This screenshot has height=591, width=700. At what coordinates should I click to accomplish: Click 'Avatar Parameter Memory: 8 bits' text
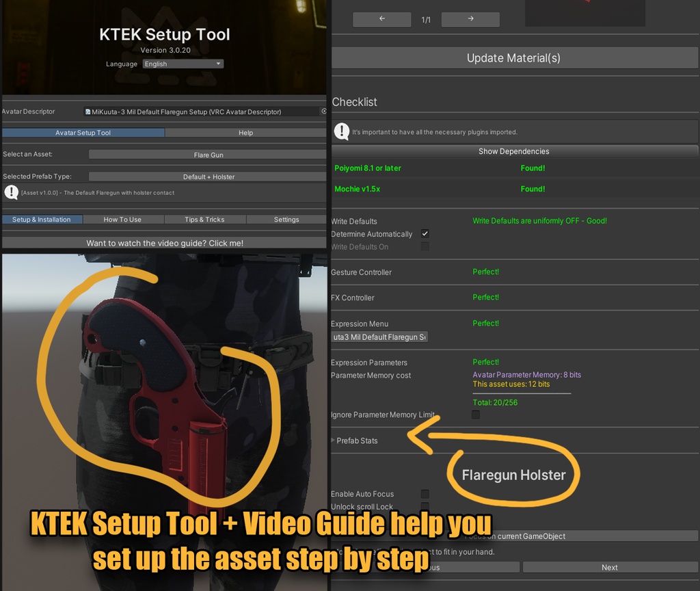[527, 375]
